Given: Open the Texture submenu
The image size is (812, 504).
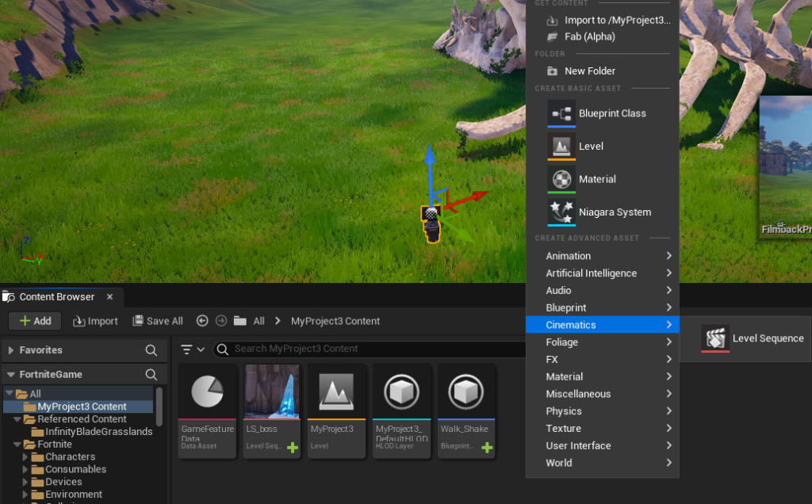Looking at the screenshot, I should 603,429.
